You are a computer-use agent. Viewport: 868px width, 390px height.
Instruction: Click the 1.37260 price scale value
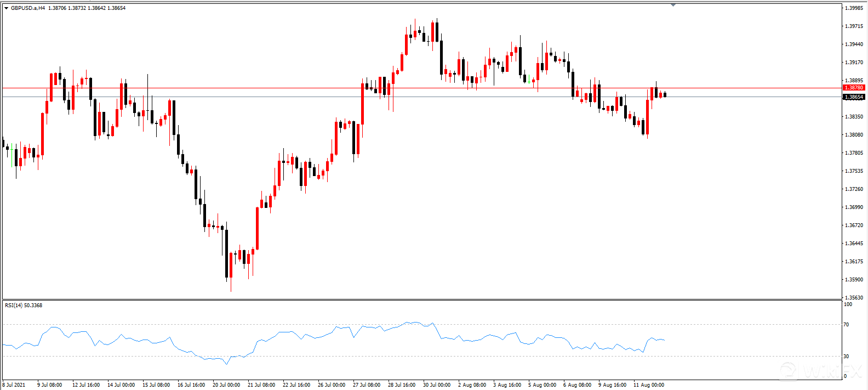point(854,189)
